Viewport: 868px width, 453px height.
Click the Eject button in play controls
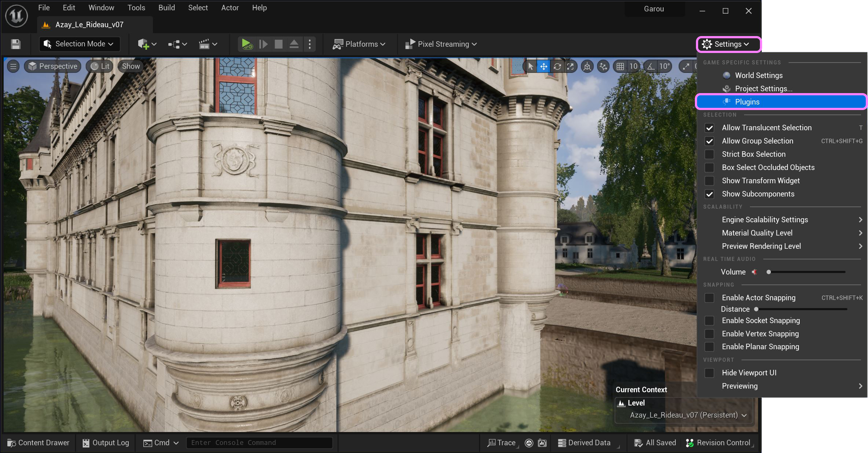(294, 44)
